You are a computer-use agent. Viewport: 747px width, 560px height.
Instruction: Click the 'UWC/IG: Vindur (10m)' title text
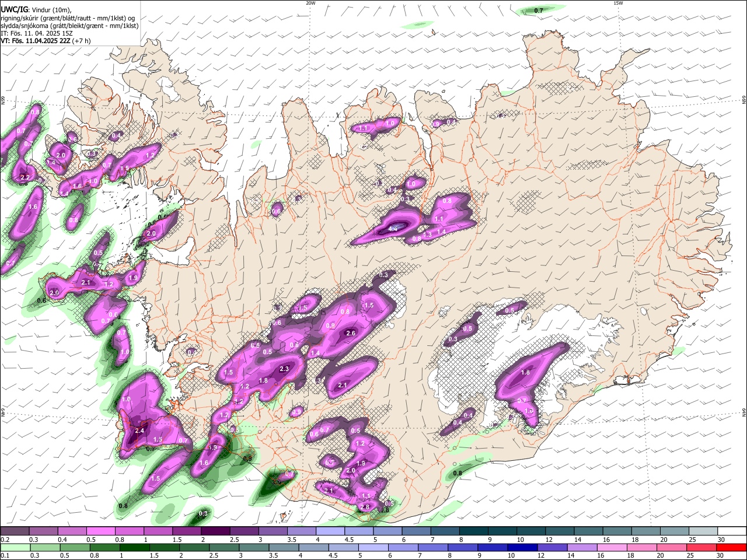click(x=36, y=9)
